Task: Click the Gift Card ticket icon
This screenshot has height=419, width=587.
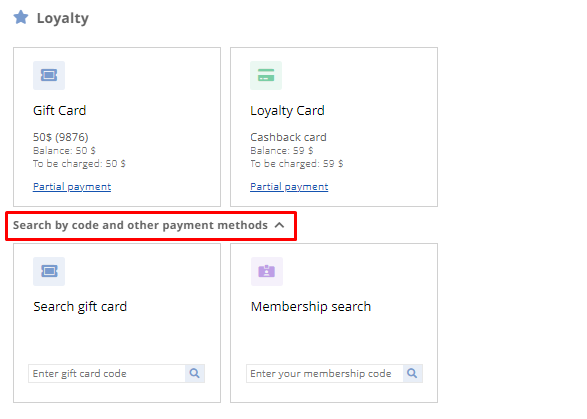Action: coord(49,75)
